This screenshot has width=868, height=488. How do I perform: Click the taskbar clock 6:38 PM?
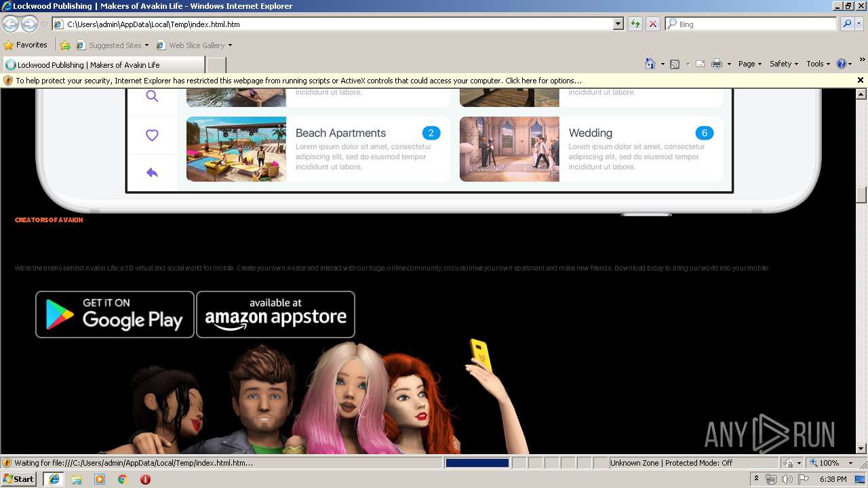[833, 479]
